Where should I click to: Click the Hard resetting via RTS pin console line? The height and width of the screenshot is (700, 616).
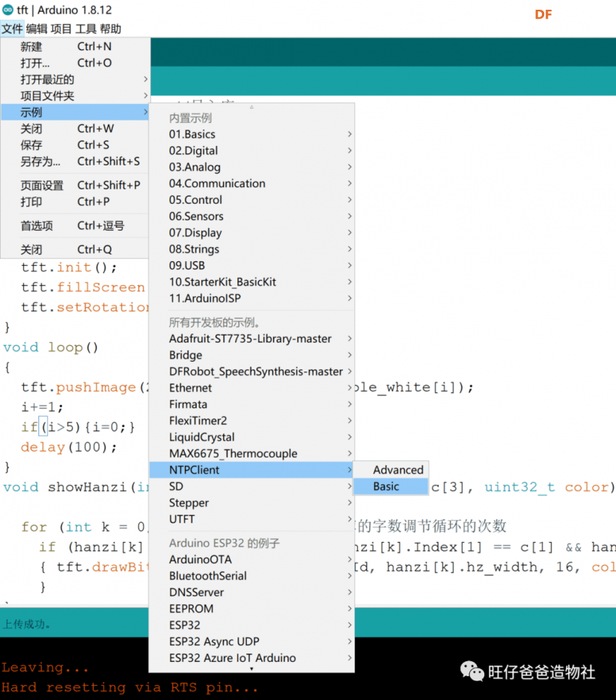(x=129, y=687)
